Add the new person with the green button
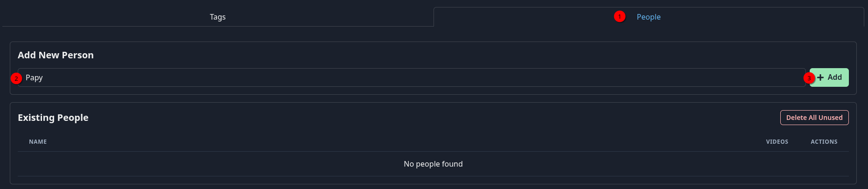Viewport: 868px width, 189px height. pyautogui.click(x=829, y=77)
